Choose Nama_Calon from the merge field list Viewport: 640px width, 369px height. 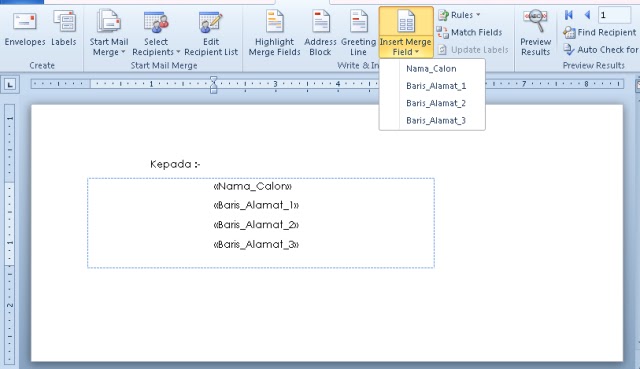[x=432, y=69]
